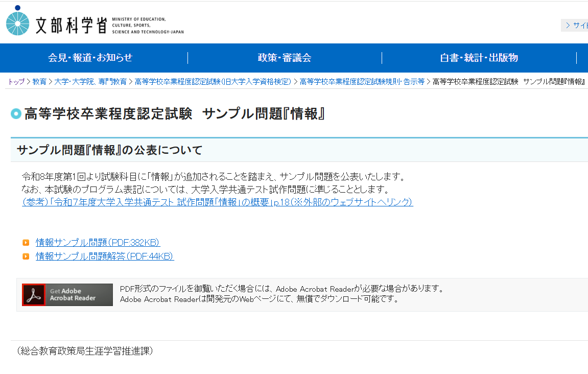Click the orange arrow icon beside 情報サンプル問題解答
The image size is (588, 374).
click(27, 256)
